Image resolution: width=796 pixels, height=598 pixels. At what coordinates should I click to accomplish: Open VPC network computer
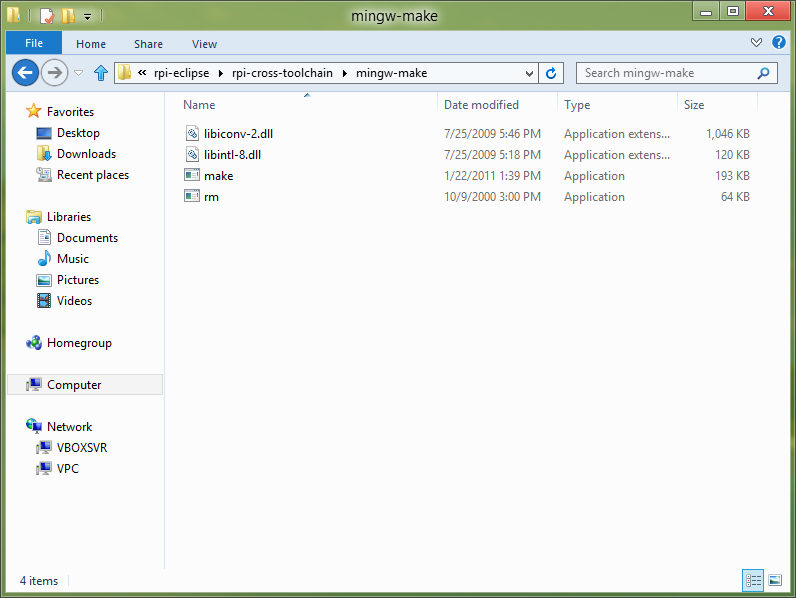68,469
